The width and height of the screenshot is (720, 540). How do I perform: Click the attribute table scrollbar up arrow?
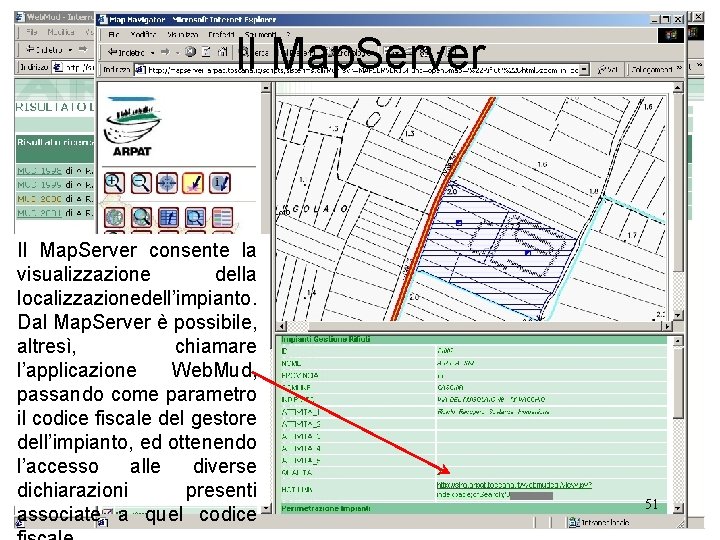point(678,341)
